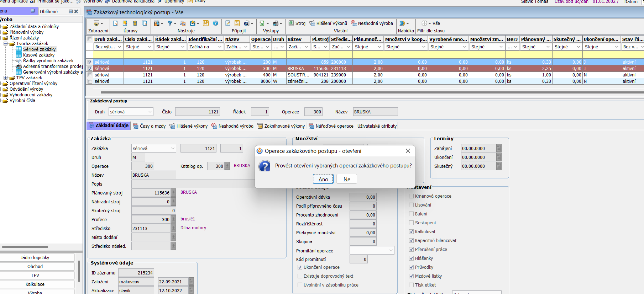Click the Stroj toolbar button
Viewport: 644px width, 294px height.
[x=297, y=23]
